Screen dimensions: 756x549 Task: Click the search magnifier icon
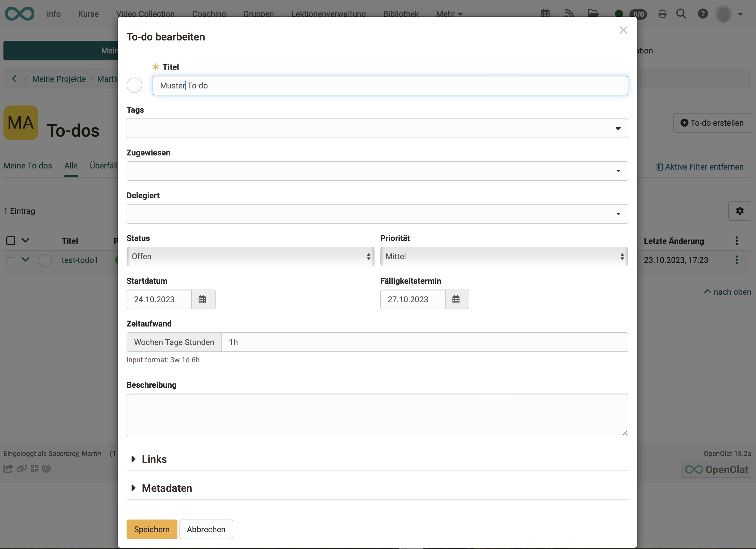click(x=681, y=14)
